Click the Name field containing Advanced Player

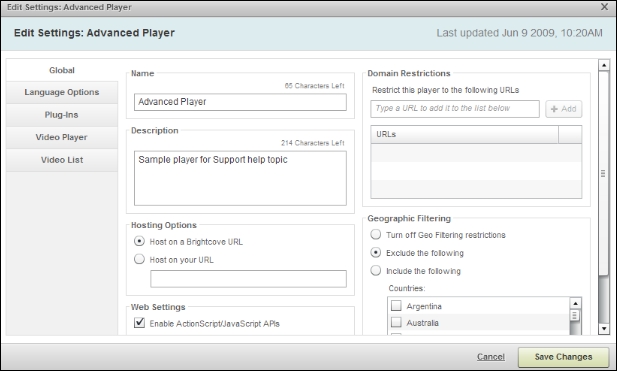(x=240, y=102)
